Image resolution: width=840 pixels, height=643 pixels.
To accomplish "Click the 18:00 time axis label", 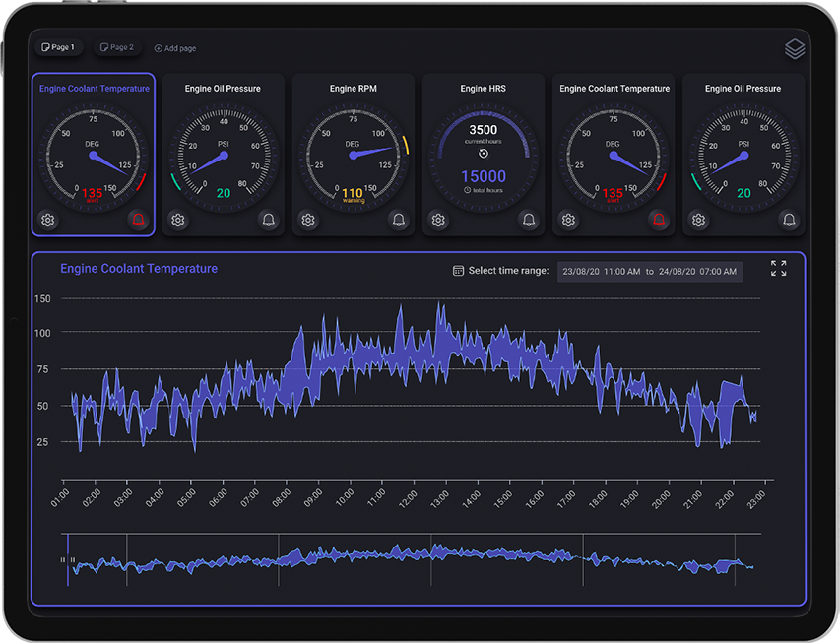I will coord(597,498).
